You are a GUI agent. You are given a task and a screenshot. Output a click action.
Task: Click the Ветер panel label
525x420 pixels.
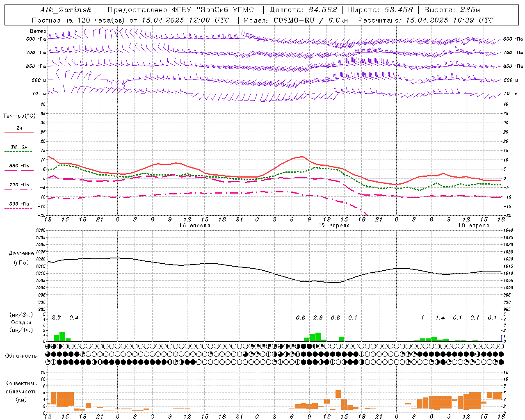(38, 31)
